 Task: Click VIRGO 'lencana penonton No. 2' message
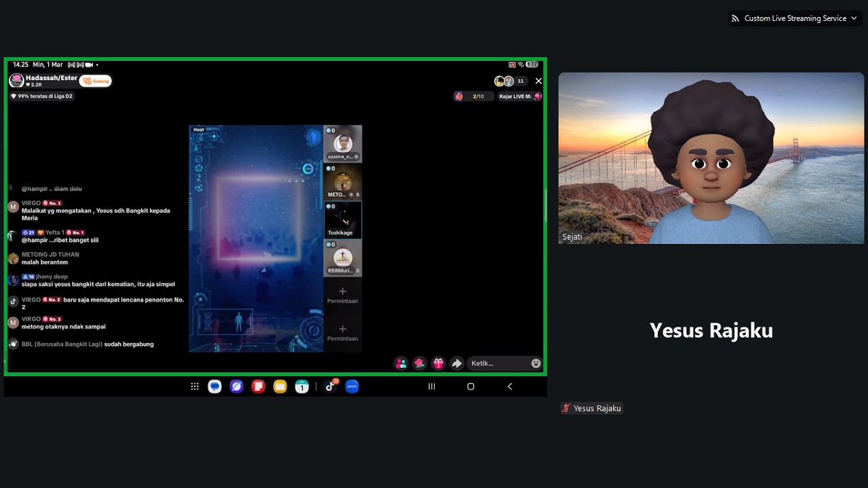point(102,303)
